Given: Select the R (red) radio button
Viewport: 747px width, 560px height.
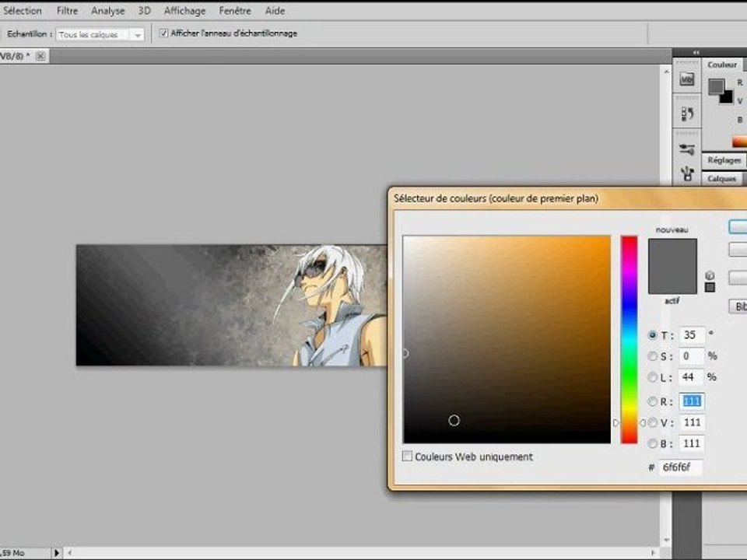Looking at the screenshot, I should point(653,401).
